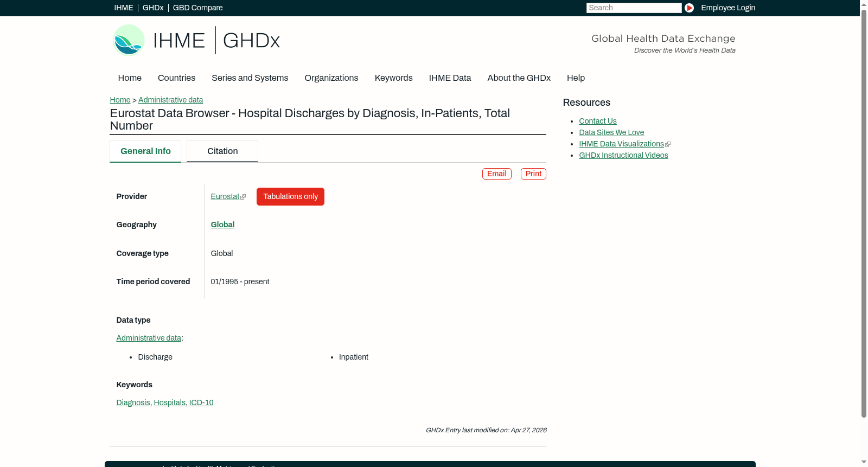This screenshot has width=868, height=467.
Task: Click the 'Global Health Data Exchange' tagline heading
Action: pos(663,39)
